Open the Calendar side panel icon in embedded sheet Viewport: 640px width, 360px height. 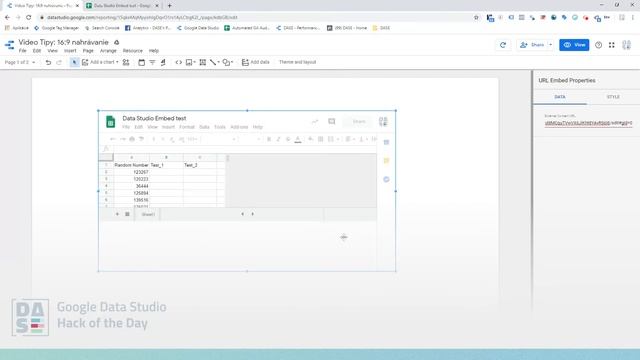(386, 142)
